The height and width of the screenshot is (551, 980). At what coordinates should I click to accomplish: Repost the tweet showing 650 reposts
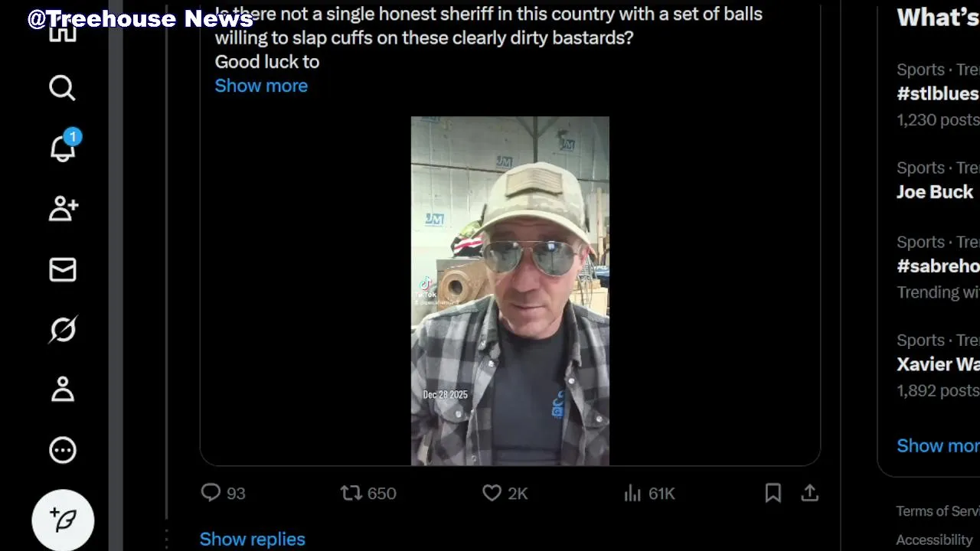(351, 493)
